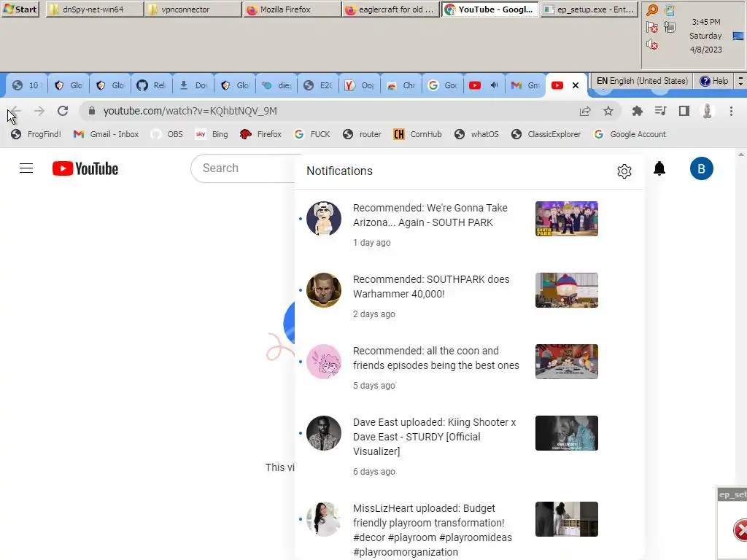
Task: Open the ClassicExplorer bookmark
Action: (x=546, y=134)
